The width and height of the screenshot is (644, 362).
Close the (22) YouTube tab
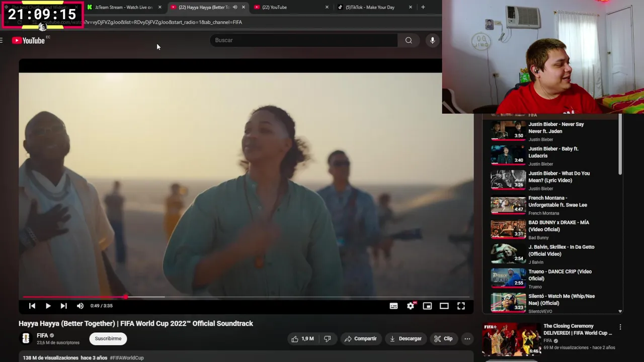(327, 7)
